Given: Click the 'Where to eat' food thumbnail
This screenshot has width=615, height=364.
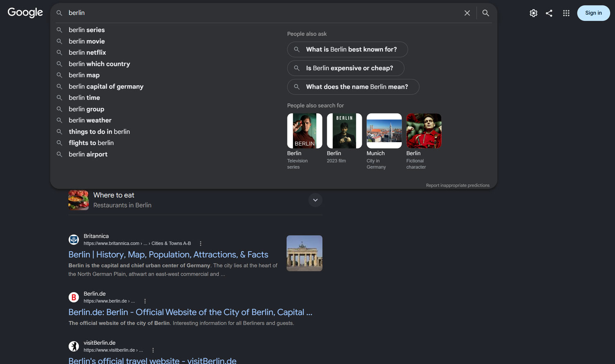Looking at the screenshot, I should click(78, 200).
